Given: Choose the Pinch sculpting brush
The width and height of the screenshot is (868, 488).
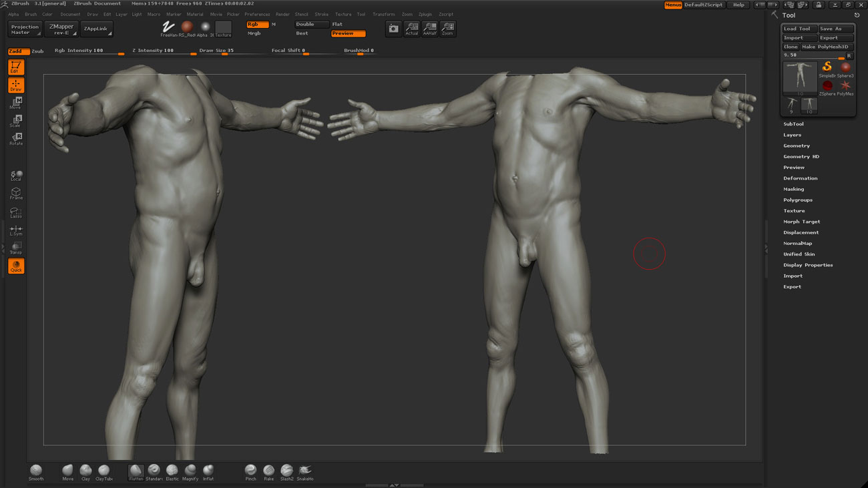Looking at the screenshot, I should 250,471.
